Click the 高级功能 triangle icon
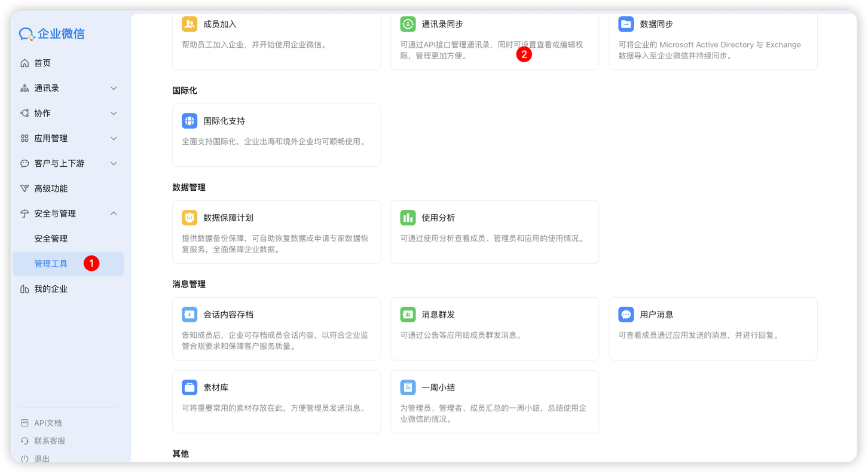 tap(25, 188)
